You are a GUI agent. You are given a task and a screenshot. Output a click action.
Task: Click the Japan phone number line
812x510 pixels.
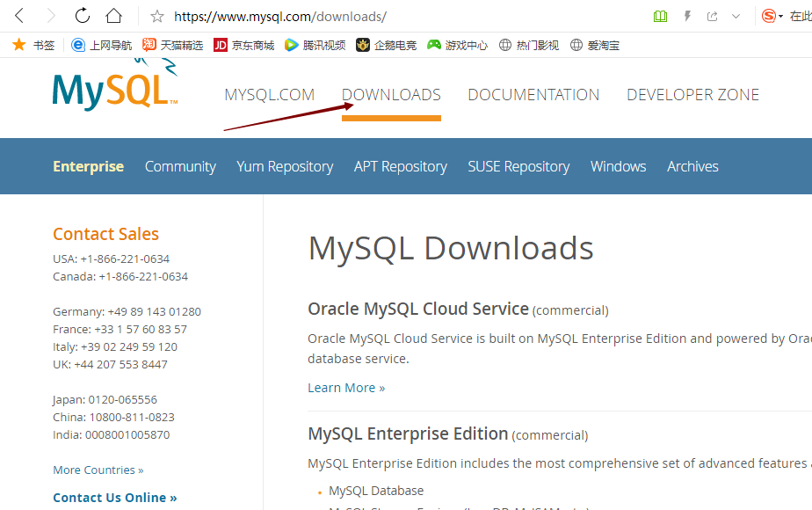tap(105, 399)
